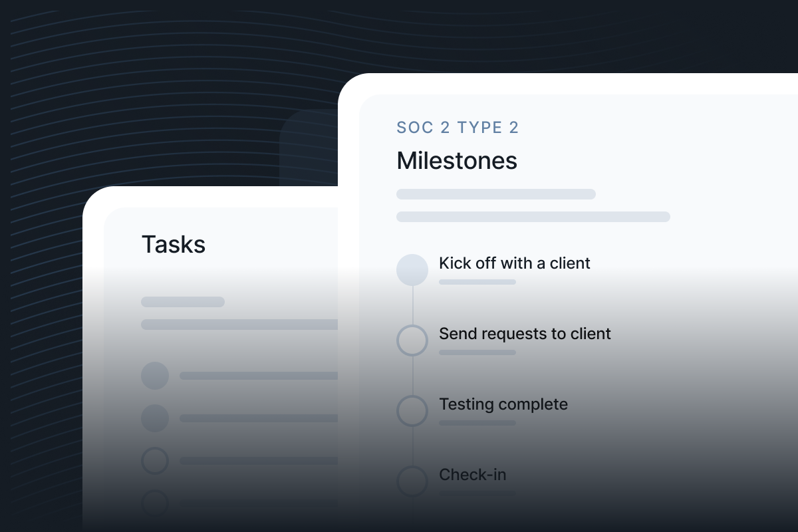Click the short placeholder bar under Tasks heading
Image resolution: width=798 pixels, height=532 pixels.
pyautogui.click(x=183, y=302)
